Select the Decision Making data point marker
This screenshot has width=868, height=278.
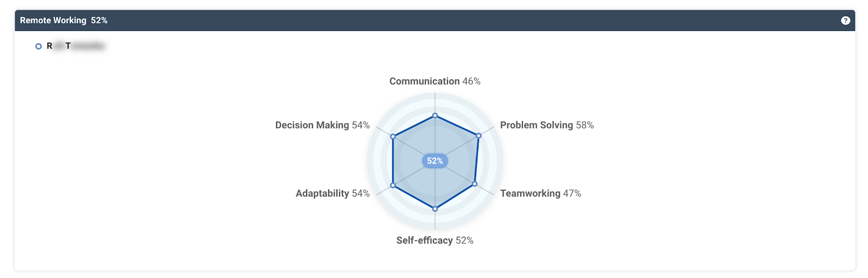[393, 136]
